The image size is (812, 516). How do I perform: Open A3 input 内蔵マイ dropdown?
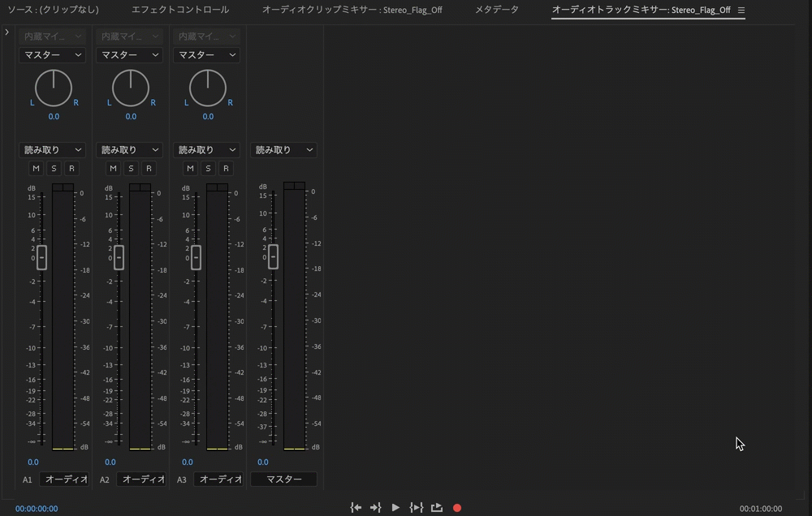coord(206,37)
